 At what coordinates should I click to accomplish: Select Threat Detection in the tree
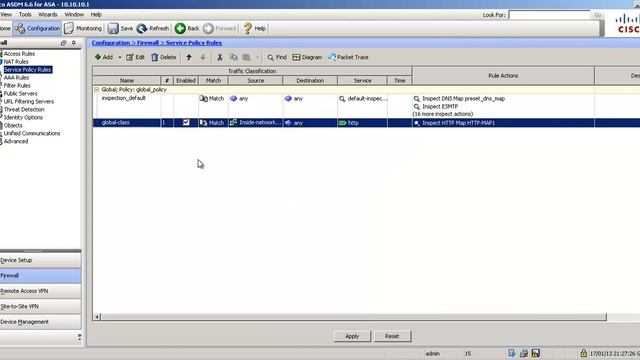pos(24,109)
